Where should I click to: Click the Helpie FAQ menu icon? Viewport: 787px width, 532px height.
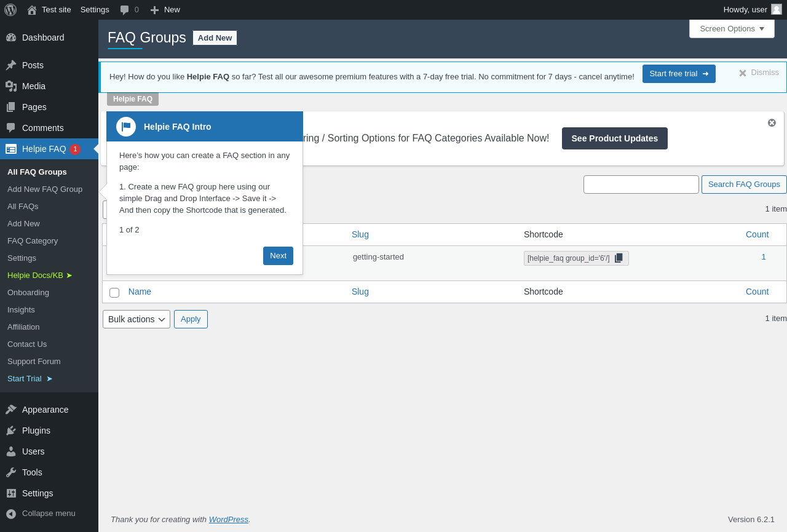point(11,149)
